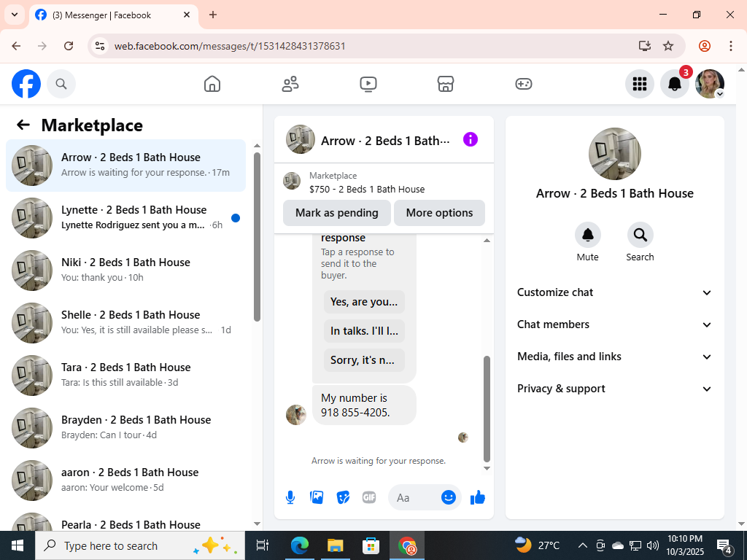The height and width of the screenshot is (560, 747).
Task: Open the Shelle · 2 Beds 1 Bath House conversation
Action: tap(125, 323)
